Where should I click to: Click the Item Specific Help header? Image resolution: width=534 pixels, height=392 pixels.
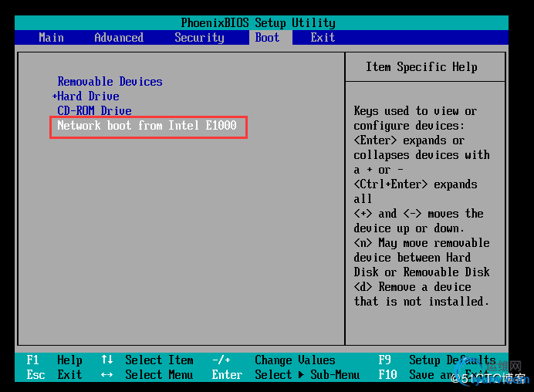[421, 67]
